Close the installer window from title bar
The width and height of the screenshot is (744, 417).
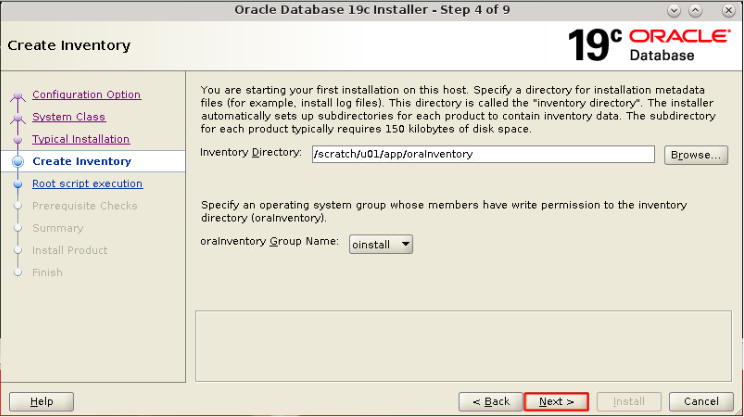[x=726, y=10]
